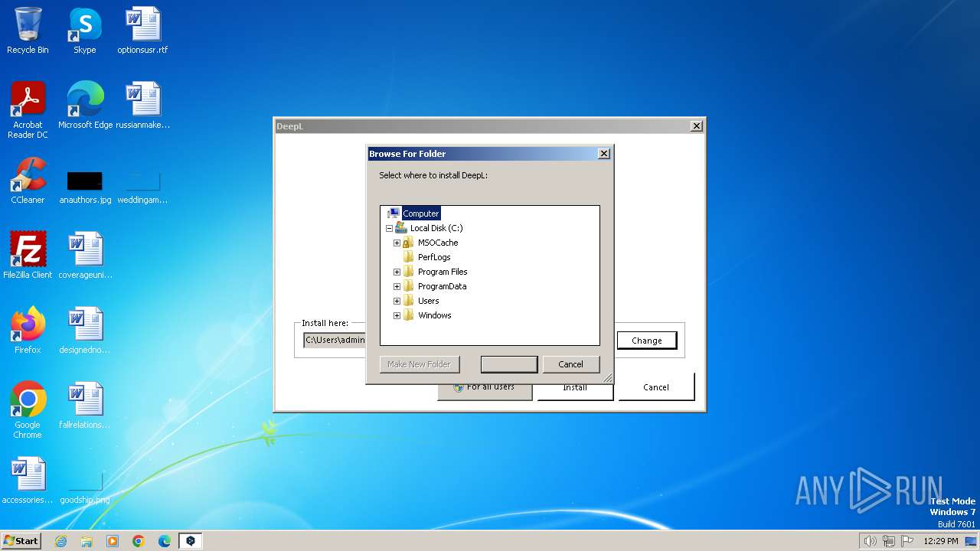Viewport: 980px width, 551px height.
Task: Open Chrome from the taskbar
Action: tap(139, 541)
